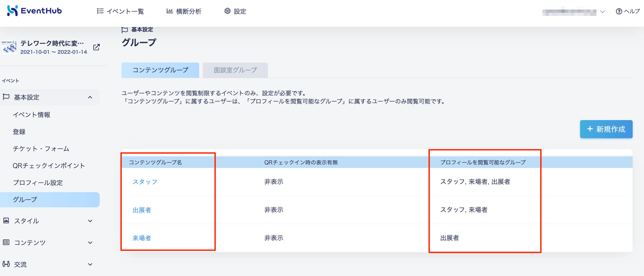Open the 設定 menu in top bar
The height and width of the screenshot is (276, 644).
click(235, 11)
